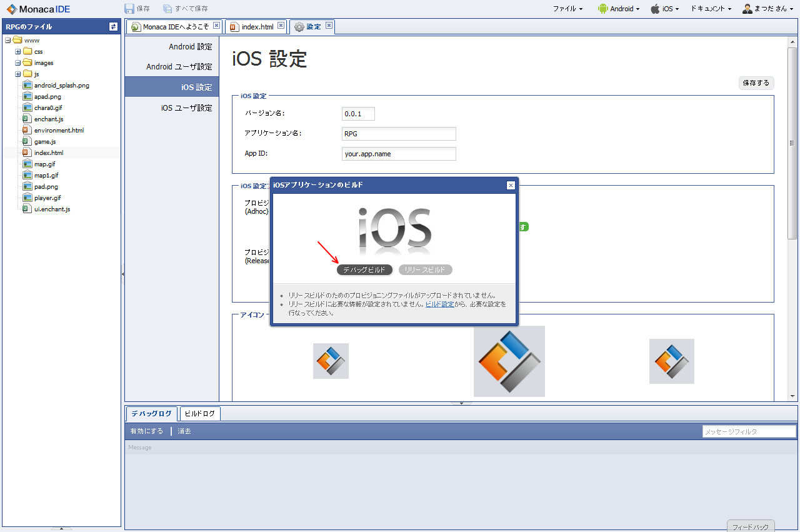Select player.gif in file tree
800x532 pixels.
point(47,198)
